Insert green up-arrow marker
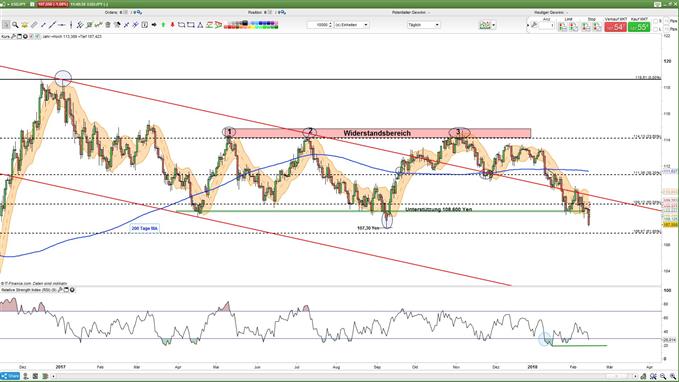The image size is (679, 382). click(164, 25)
